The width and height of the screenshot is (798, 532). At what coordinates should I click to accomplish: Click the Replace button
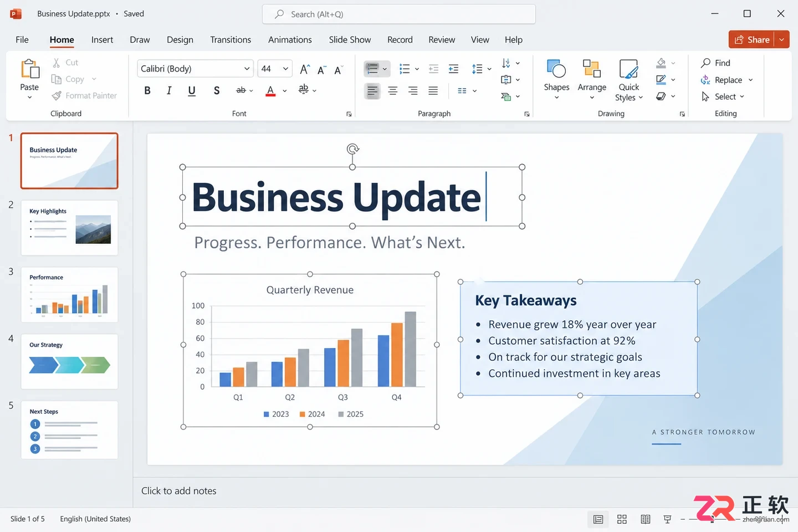pyautogui.click(x=727, y=80)
